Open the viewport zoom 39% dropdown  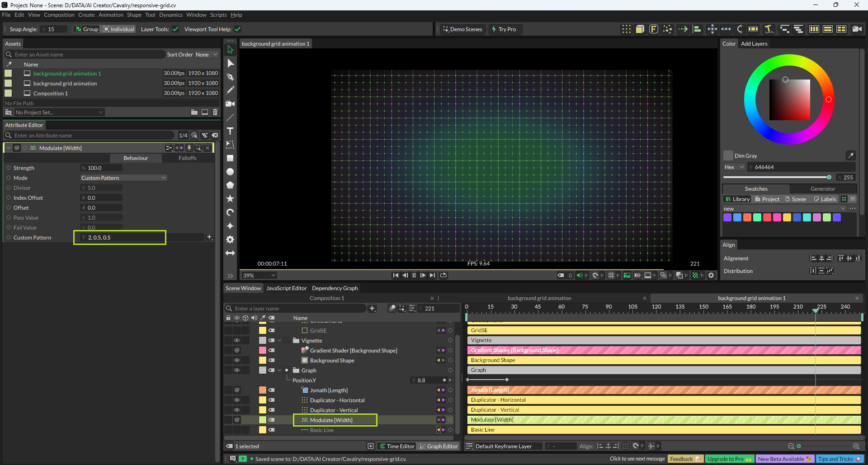tap(259, 275)
